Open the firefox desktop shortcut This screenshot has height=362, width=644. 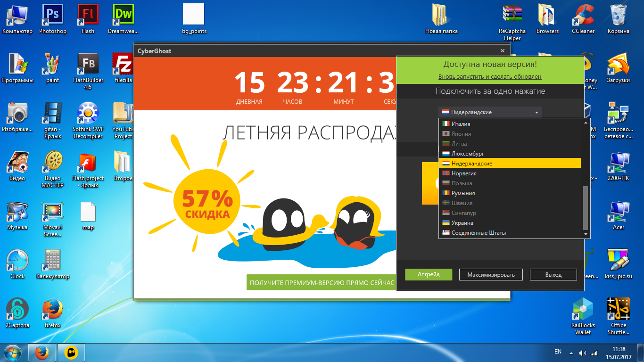(x=52, y=313)
